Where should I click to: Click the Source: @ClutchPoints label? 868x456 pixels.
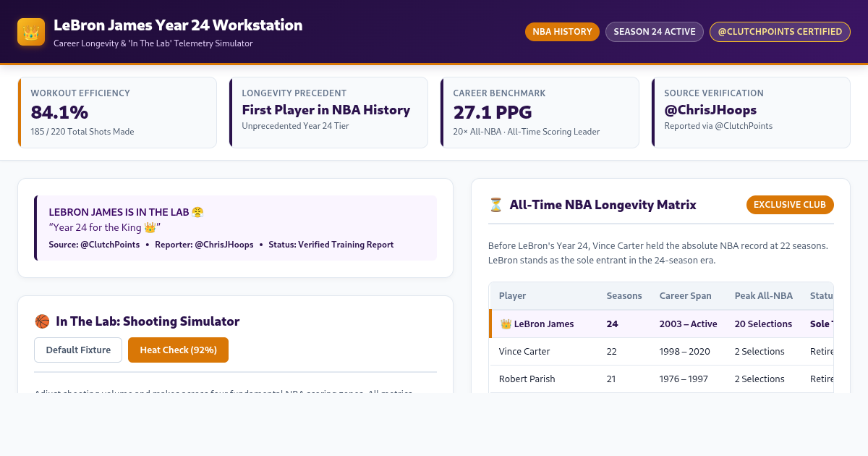(94, 245)
